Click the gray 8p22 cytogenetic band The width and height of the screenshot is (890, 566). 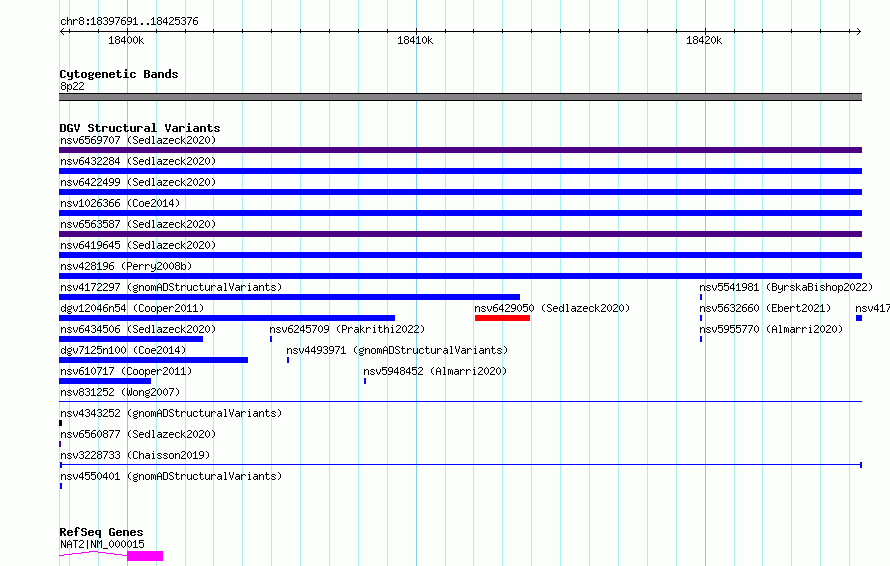[x=460, y=97]
